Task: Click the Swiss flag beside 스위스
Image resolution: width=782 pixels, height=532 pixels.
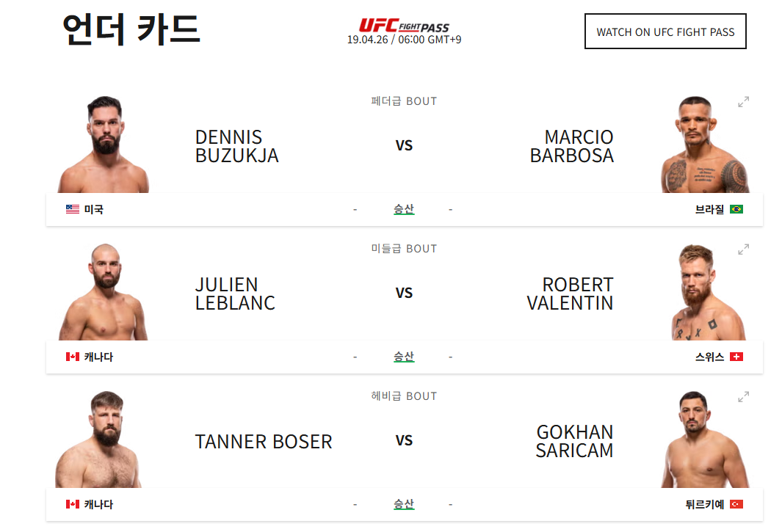Action: (738, 357)
